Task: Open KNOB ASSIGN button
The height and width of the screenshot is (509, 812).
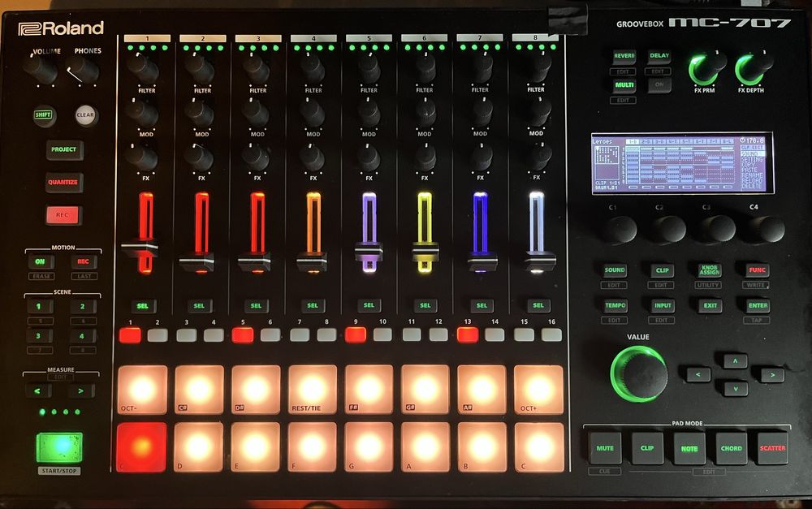Action: tap(709, 270)
